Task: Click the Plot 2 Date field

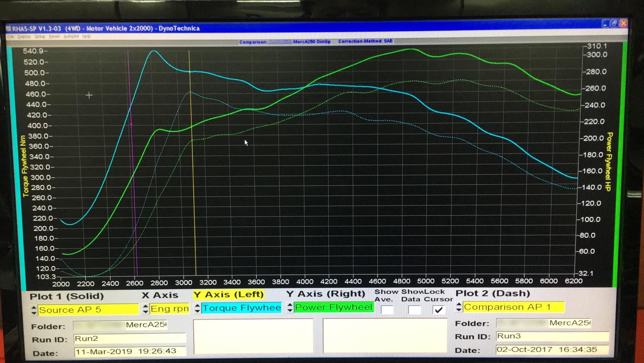Action: tap(552, 349)
